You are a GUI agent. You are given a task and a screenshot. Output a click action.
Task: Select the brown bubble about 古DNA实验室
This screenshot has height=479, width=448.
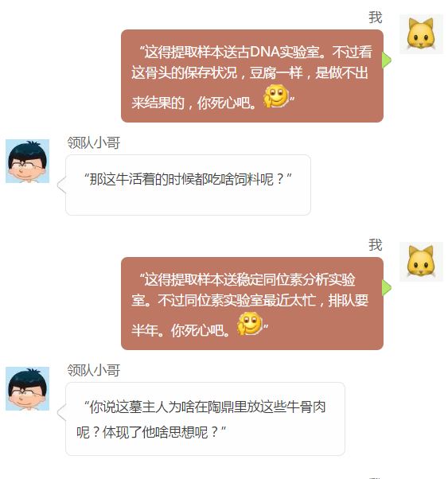point(252,76)
